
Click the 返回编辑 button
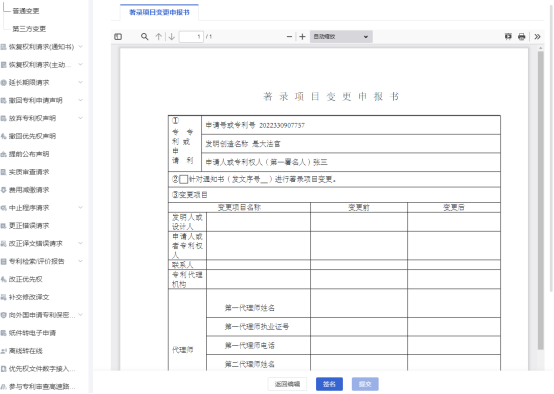(287, 384)
